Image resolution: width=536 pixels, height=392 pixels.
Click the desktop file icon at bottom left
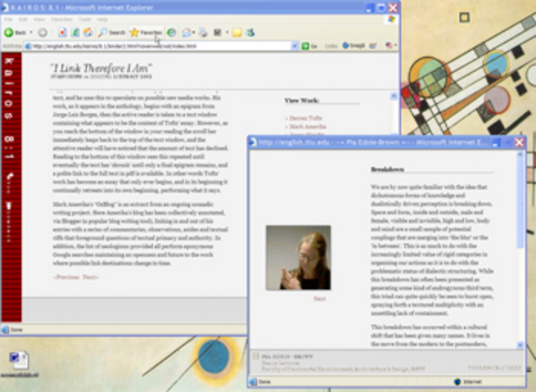click(x=19, y=360)
